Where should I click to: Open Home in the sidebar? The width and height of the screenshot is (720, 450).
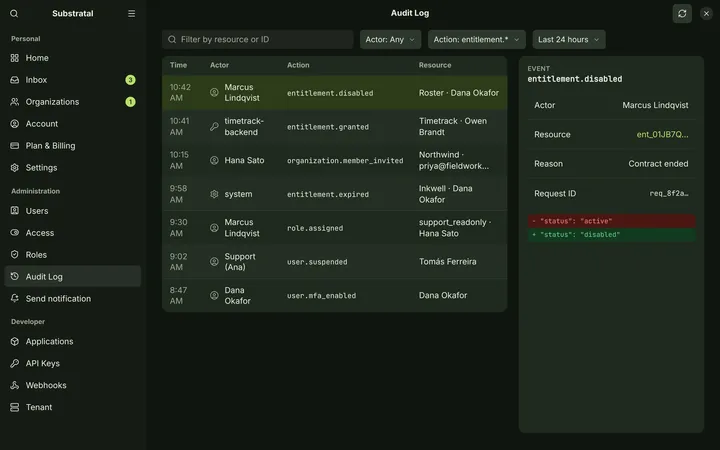[73, 58]
